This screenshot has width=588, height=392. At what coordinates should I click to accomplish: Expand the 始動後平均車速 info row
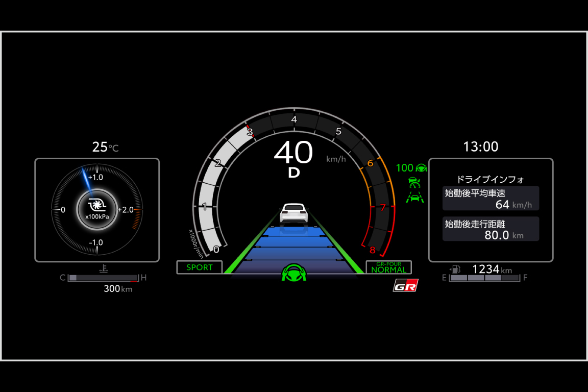(491, 198)
